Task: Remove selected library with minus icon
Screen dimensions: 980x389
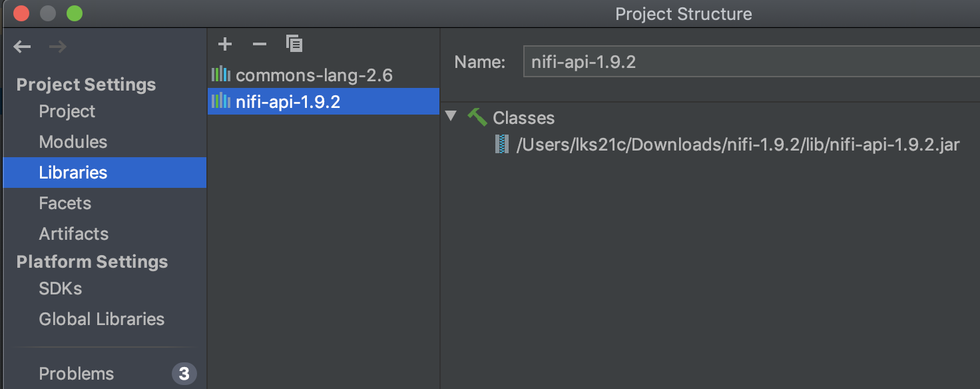Action: pos(260,44)
